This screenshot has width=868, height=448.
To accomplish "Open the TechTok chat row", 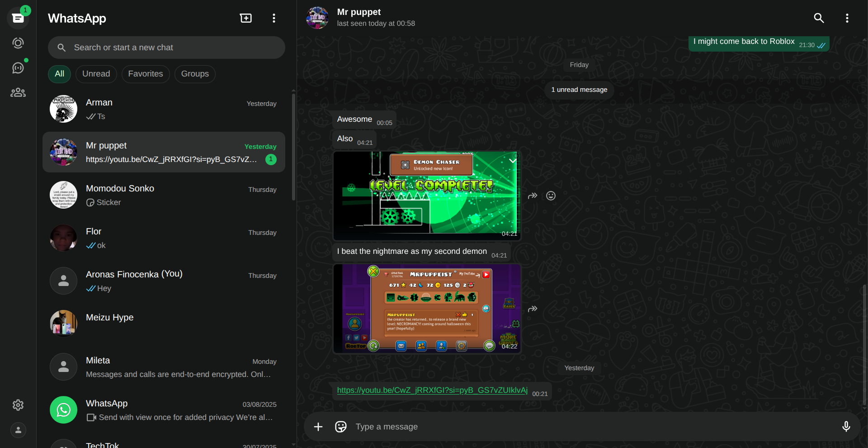I will (164, 442).
